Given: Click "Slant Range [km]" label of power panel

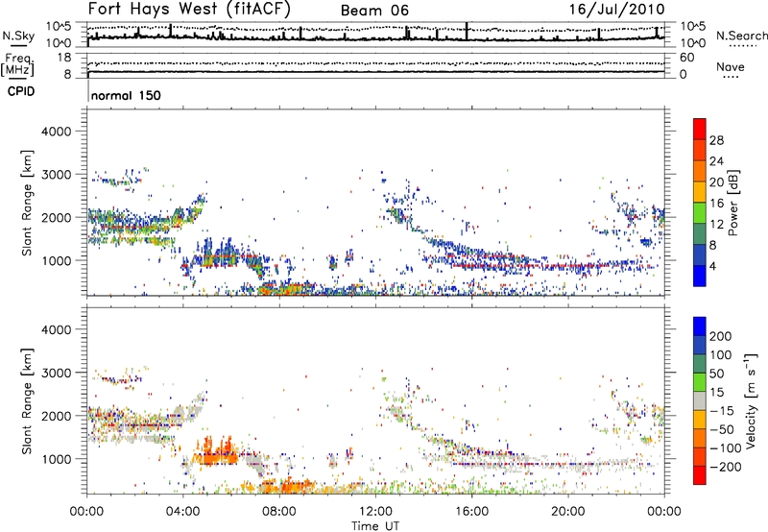Looking at the screenshot, I should 27,203.
